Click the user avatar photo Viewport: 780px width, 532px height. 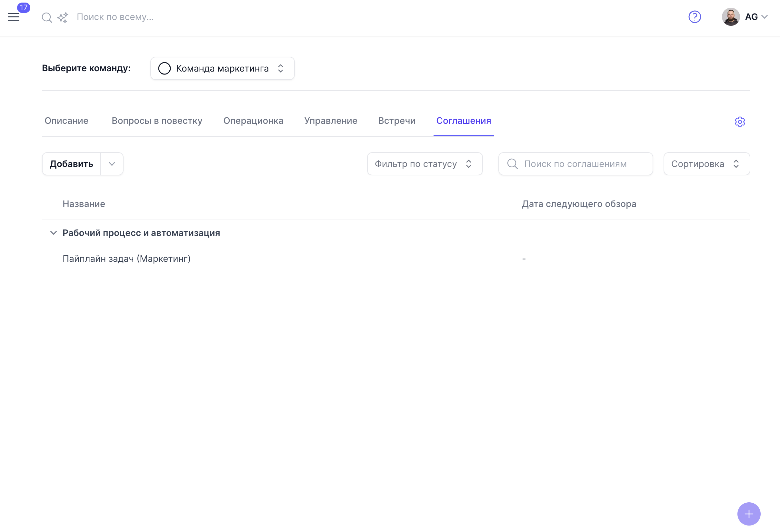point(731,17)
